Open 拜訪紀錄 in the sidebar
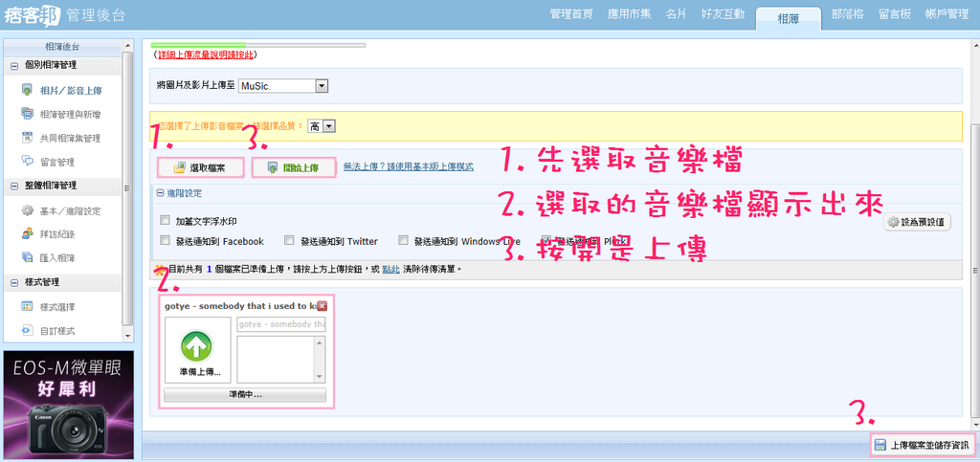Image resolution: width=980 pixels, height=462 pixels. (56, 234)
